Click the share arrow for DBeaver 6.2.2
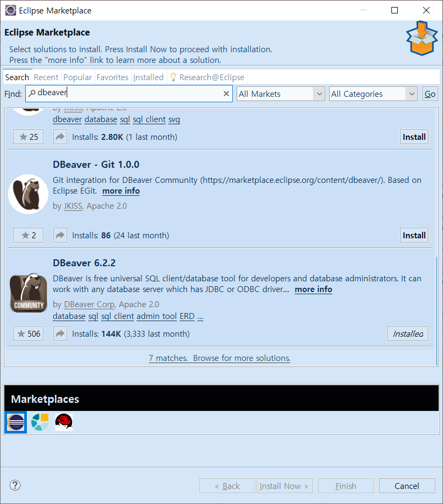This screenshot has height=504, width=443. (x=60, y=333)
